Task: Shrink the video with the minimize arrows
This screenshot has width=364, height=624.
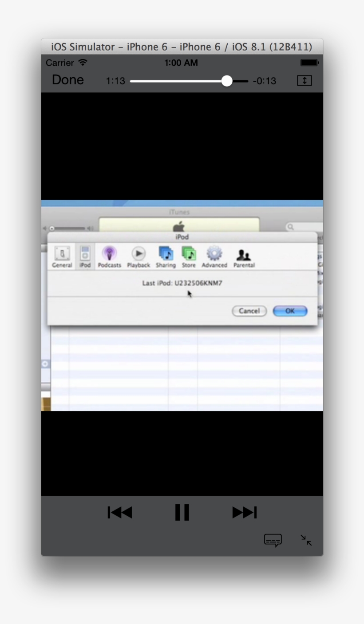Action: click(306, 540)
